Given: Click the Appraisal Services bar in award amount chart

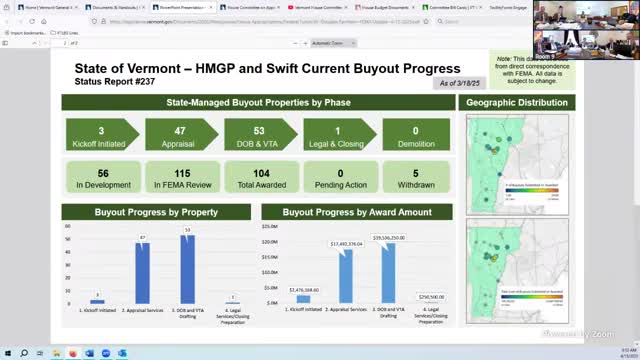Looking at the screenshot, I should pos(346,276).
